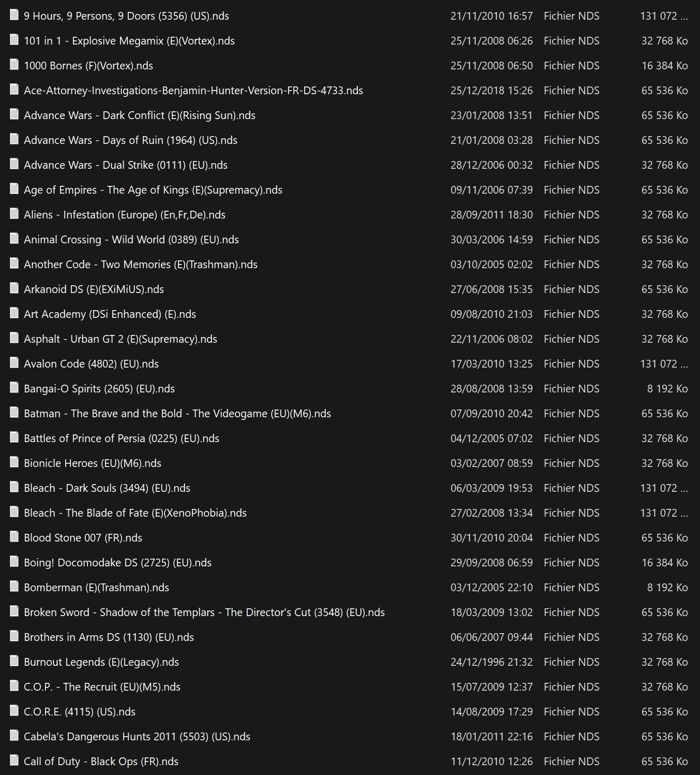Click the file name "Blood Stone 007 (FR).nds"
Image resolution: width=700 pixels, height=775 pixels.
83,538
